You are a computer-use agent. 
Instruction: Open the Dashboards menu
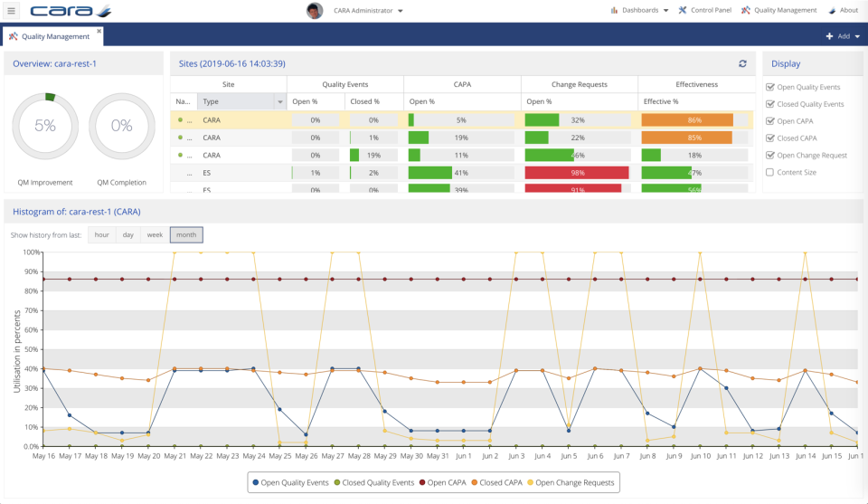coord(640,10)
